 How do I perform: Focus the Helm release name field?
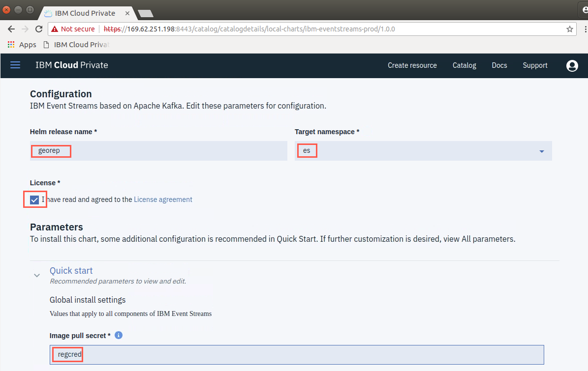[158, 150]
